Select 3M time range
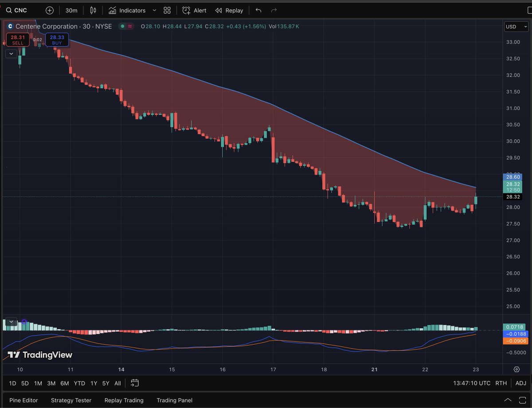This screenshot has height=408, width=532. [x=51, y=383]
